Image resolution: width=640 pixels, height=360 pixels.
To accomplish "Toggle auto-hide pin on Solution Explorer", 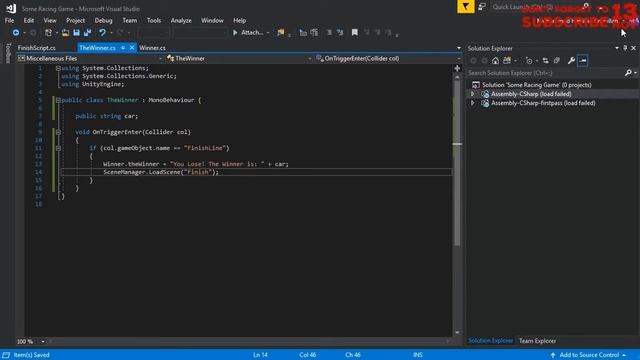I will (x=625, y=48).
